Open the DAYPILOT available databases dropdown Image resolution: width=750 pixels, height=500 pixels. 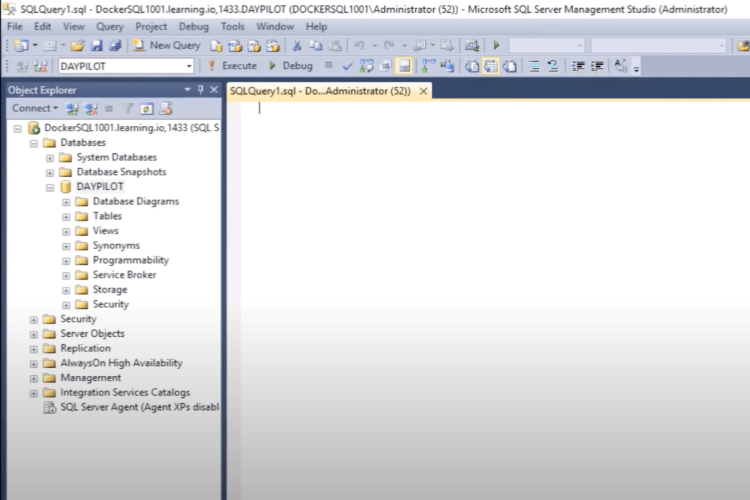click(x=189, y=66)
